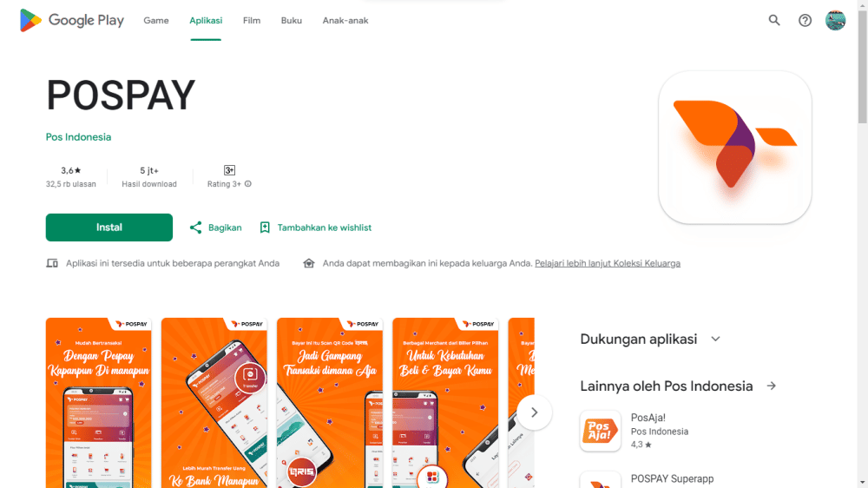Open Pelajari lebih lanjut Koleksi Keluarga link
The image size is (868, 488).
608,263
